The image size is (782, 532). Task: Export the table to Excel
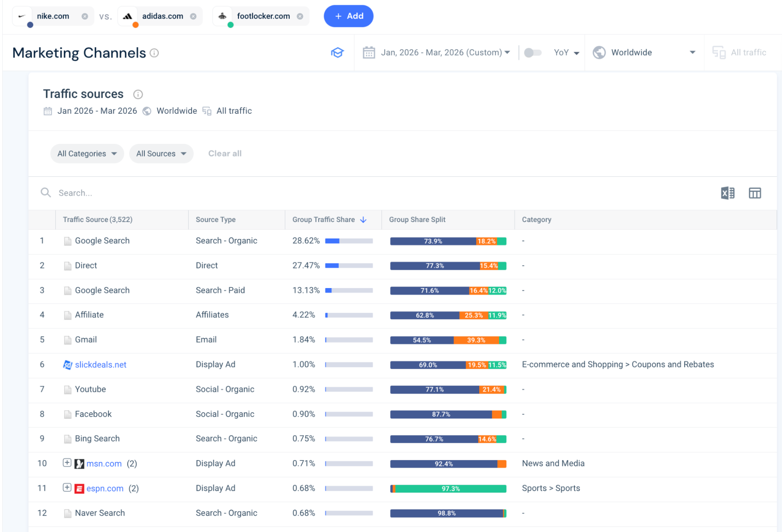[x=728, y=193]
